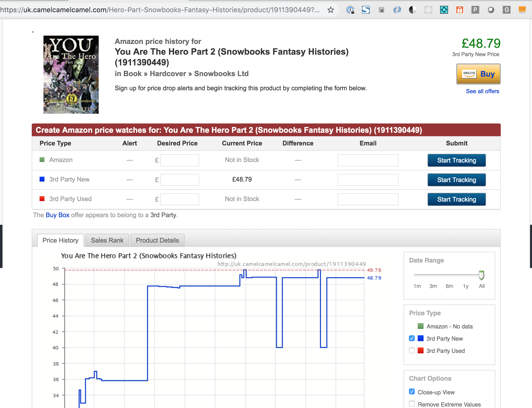Disable the Close-up View option
The width and height of the screenshot is (532, 408).
point(412,392)
